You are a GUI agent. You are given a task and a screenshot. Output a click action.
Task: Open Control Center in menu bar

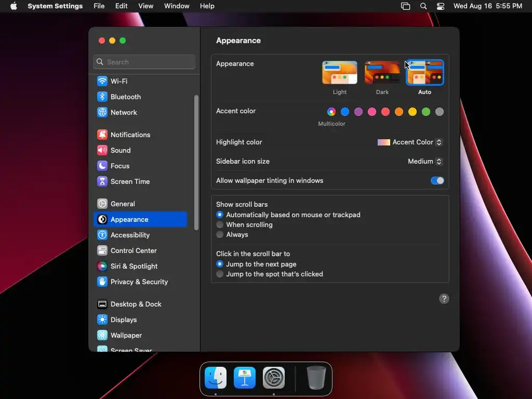[x=441, y=6]
